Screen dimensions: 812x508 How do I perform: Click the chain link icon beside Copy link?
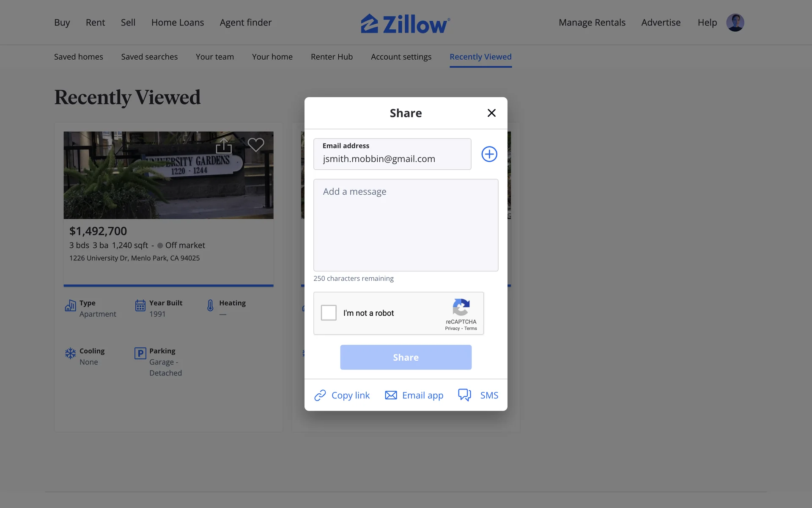tap(320, 395)
